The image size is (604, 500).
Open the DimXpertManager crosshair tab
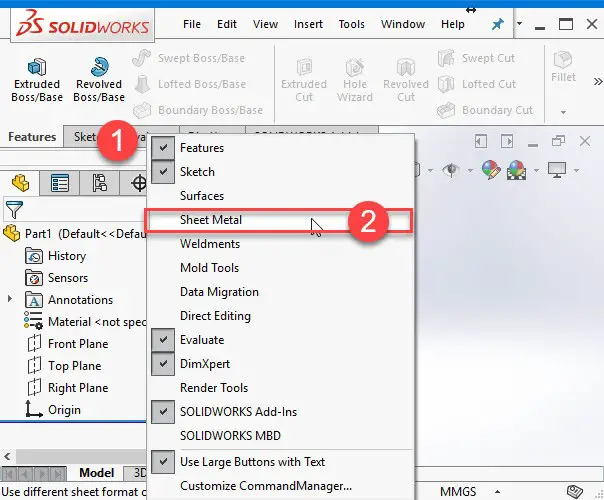pos(138,183)
